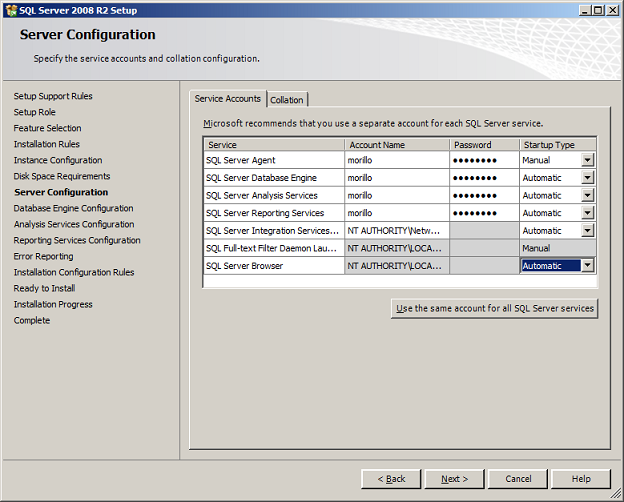
Task: Select the SQL Server Analysis Services name cell
Action: [x=274, y=195]
